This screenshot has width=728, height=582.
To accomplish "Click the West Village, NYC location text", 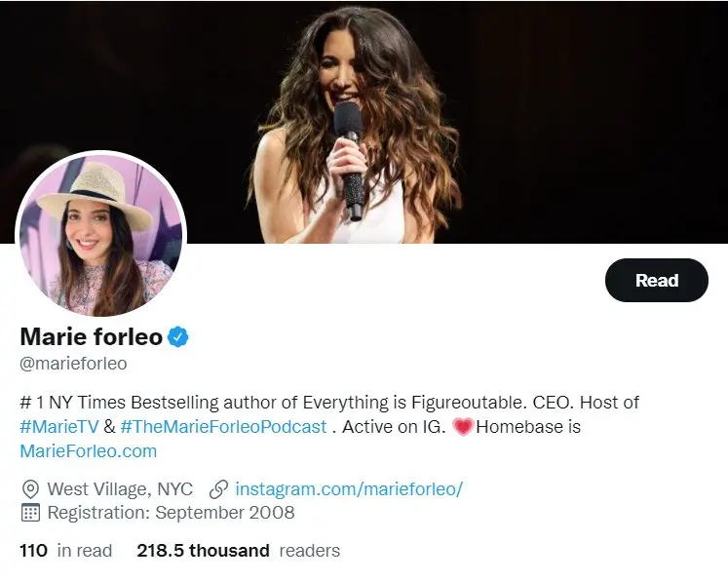I will coord(120,488).
